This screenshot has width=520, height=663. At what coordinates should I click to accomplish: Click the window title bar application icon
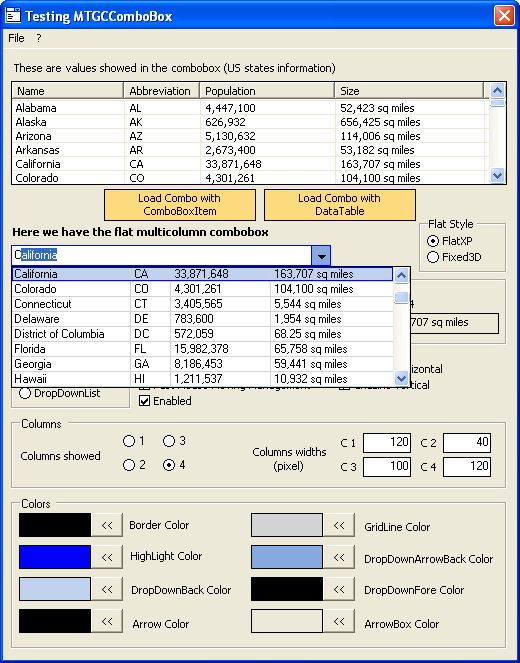click(13, 16)
